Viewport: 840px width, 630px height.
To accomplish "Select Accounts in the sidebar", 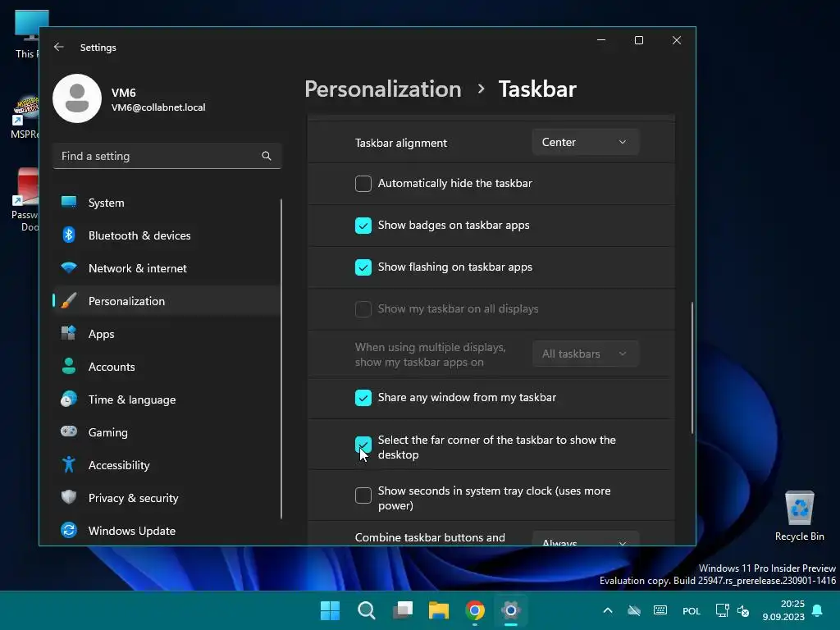I will pyautogui.click(x=167, y=367).
